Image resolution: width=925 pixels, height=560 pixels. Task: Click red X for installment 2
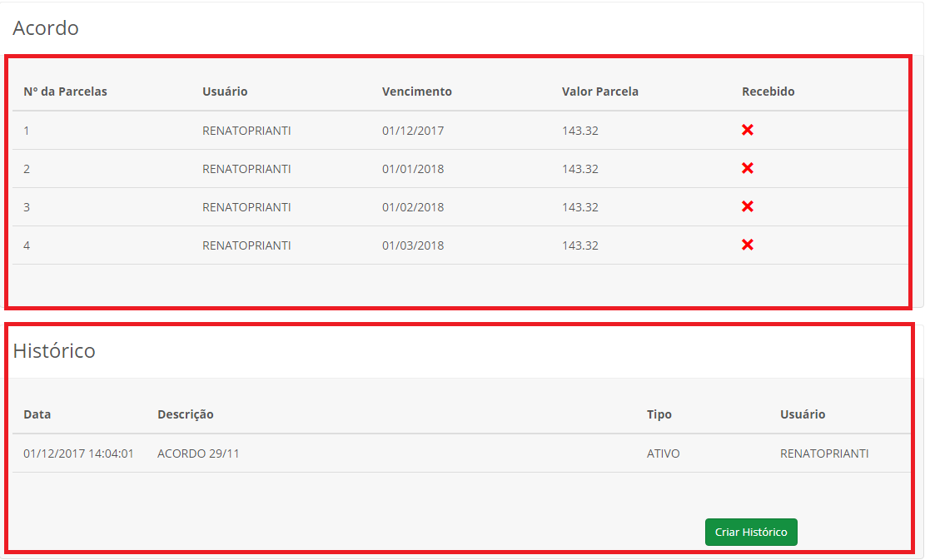[x=748, y=168]
